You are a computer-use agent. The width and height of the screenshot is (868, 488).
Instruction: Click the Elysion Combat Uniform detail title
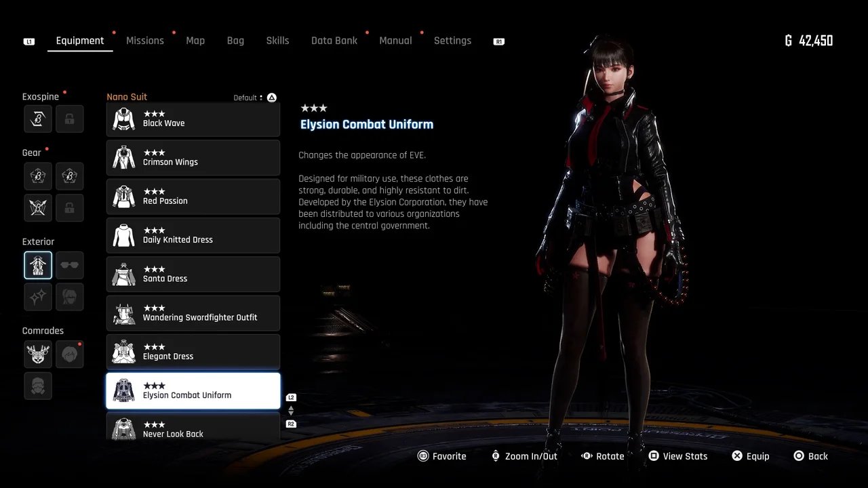367,124
